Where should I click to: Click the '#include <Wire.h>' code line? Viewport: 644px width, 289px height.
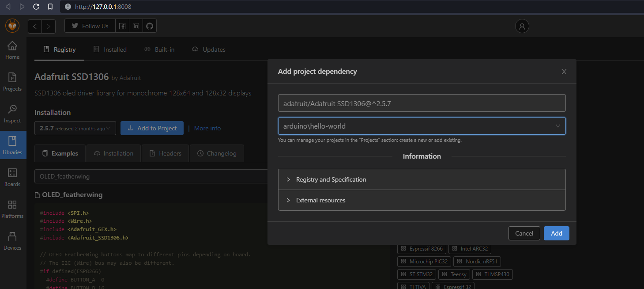pos(66,221)
